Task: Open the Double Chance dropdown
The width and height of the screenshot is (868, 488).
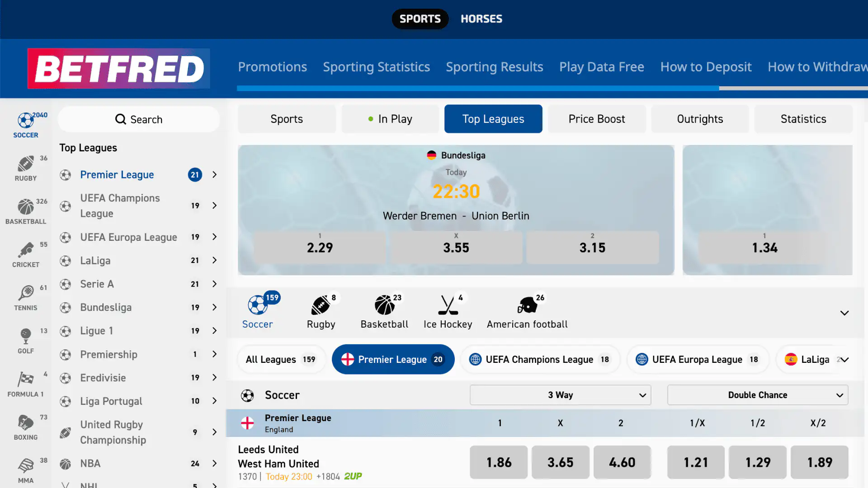Action: (x=757, y=394)
